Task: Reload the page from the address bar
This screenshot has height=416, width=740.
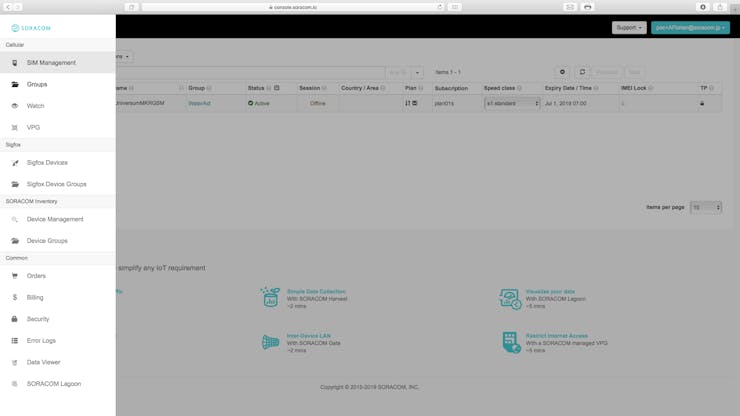Action: pos(439,7)
